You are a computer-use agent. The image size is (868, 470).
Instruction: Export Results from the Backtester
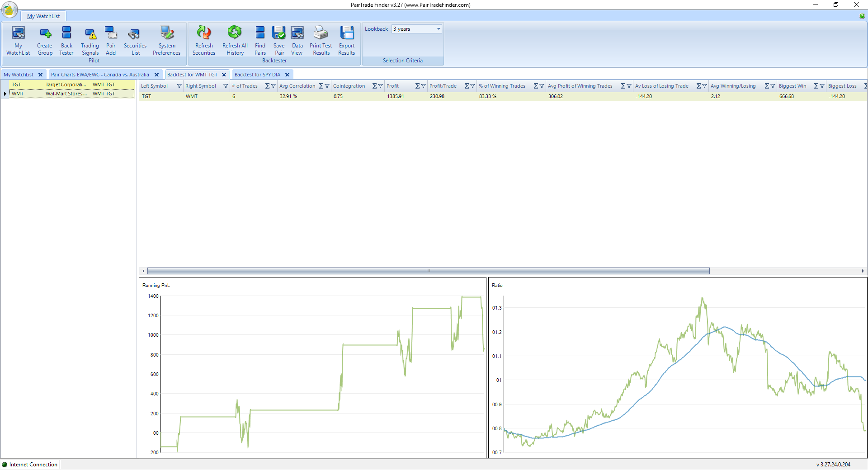click(347, 40)
